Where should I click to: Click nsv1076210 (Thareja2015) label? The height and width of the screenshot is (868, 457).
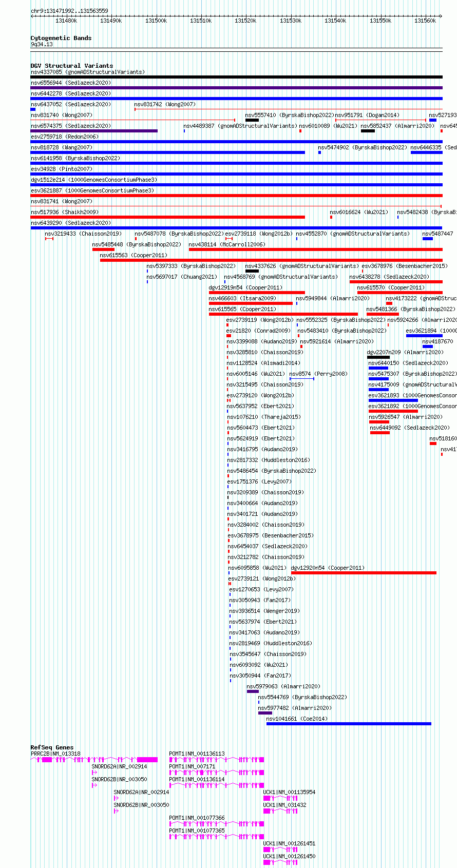tap(264, 417)
